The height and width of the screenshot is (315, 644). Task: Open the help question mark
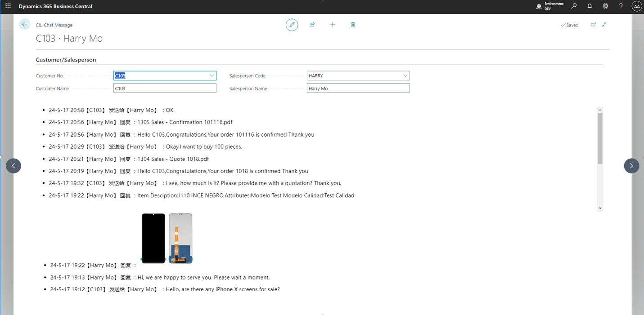tap(621, 6)
